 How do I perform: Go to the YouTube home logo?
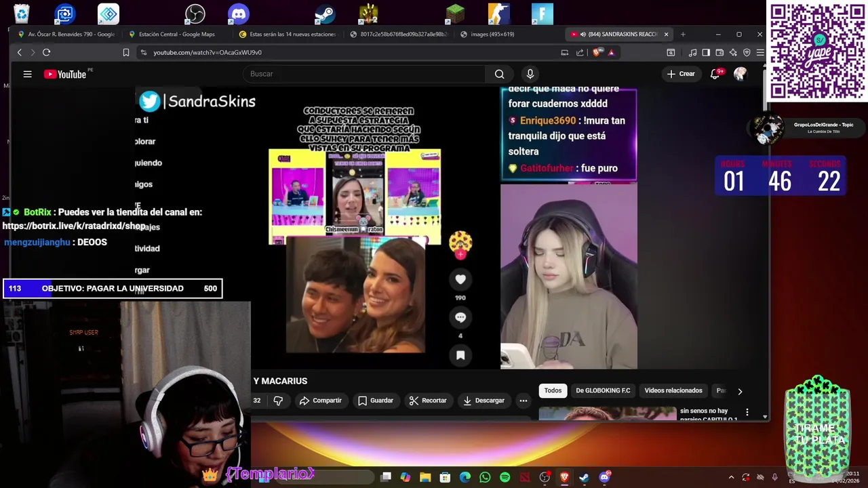(65, 74)
